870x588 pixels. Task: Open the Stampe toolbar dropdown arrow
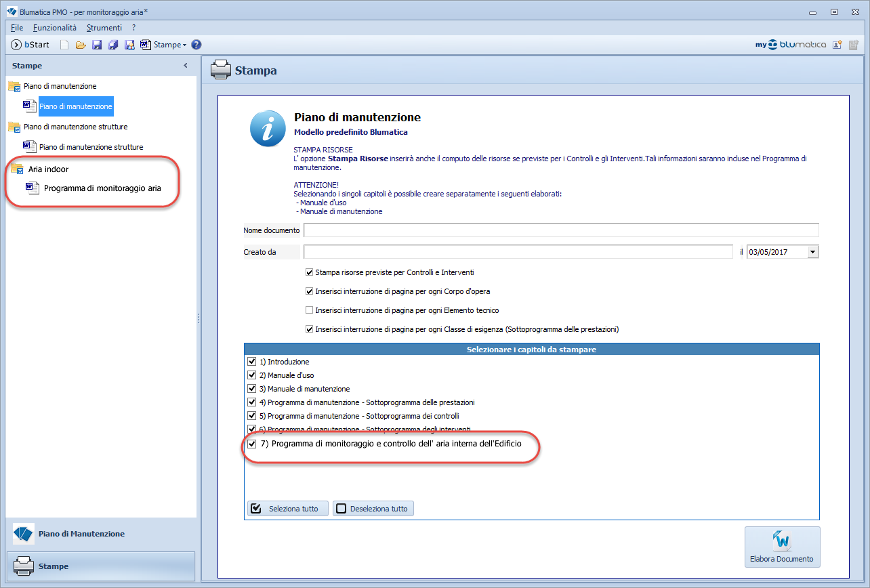click(184, 45)
